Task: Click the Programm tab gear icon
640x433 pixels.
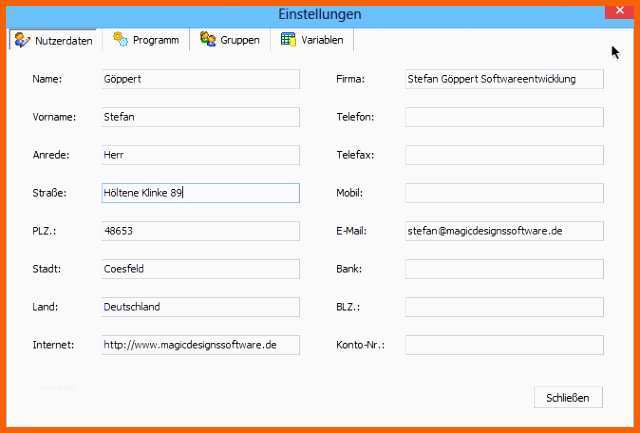Action: [x=120, y=40]
